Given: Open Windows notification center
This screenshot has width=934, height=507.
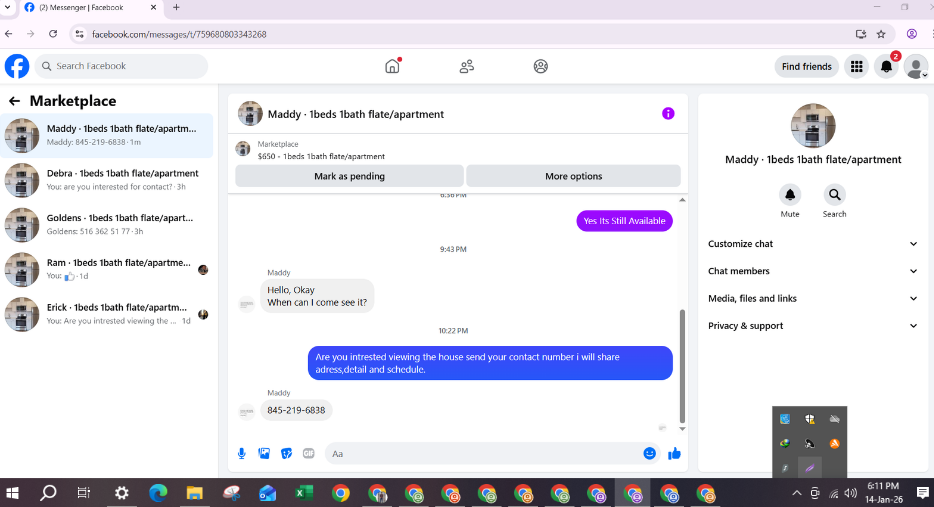Looking at the screenshot, I should pyautogui.click(x=923, y=493).
